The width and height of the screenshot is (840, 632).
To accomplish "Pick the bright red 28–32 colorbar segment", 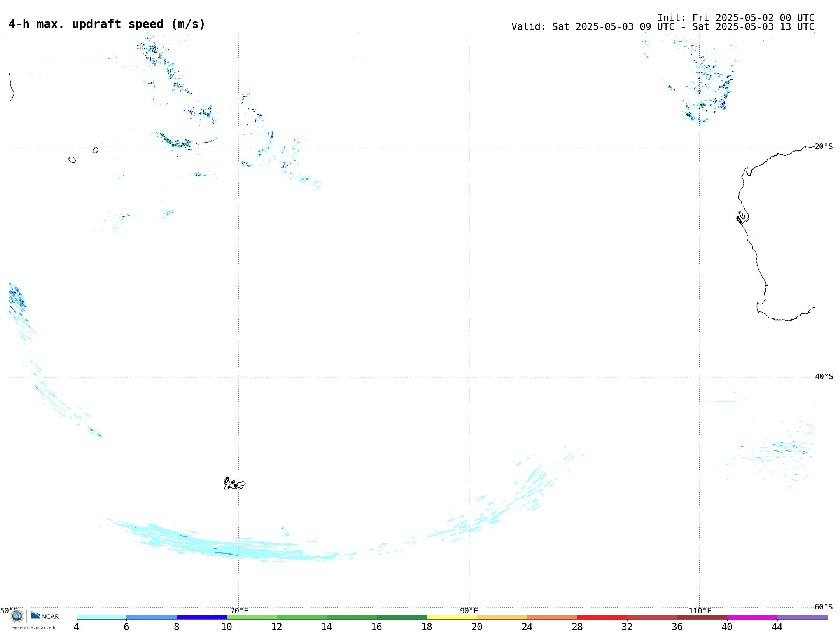I will [602, 617].
